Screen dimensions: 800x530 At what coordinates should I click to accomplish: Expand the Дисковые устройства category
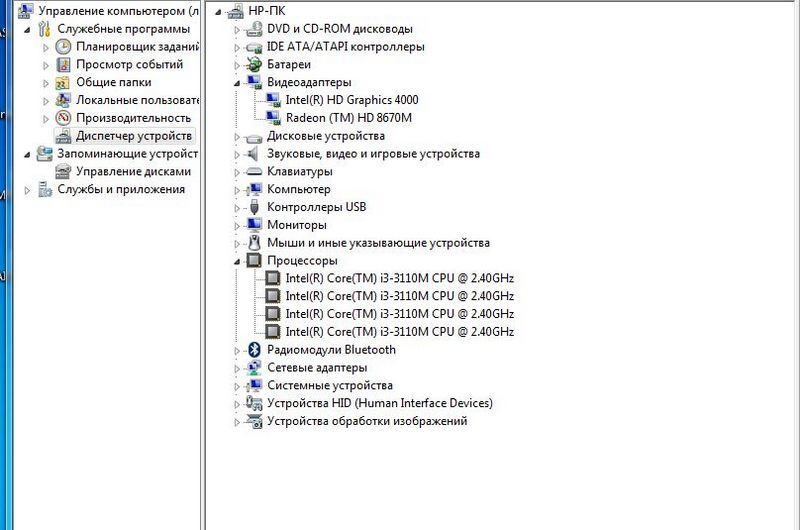pos(238,136)
